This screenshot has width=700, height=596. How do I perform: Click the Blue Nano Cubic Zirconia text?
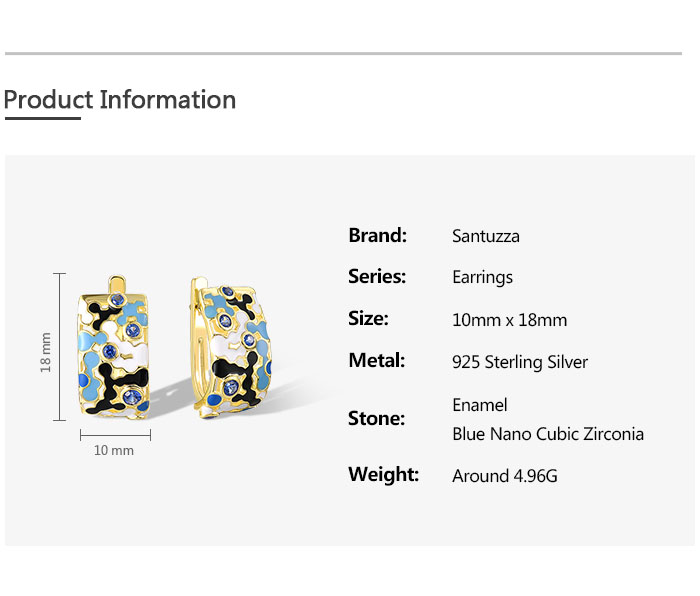[548, 434]
